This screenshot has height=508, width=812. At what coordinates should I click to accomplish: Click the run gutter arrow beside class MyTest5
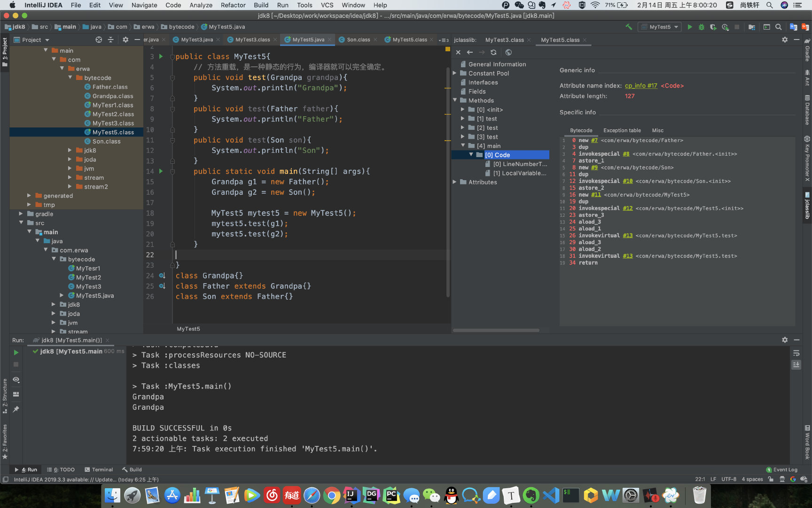pos(161,56)
